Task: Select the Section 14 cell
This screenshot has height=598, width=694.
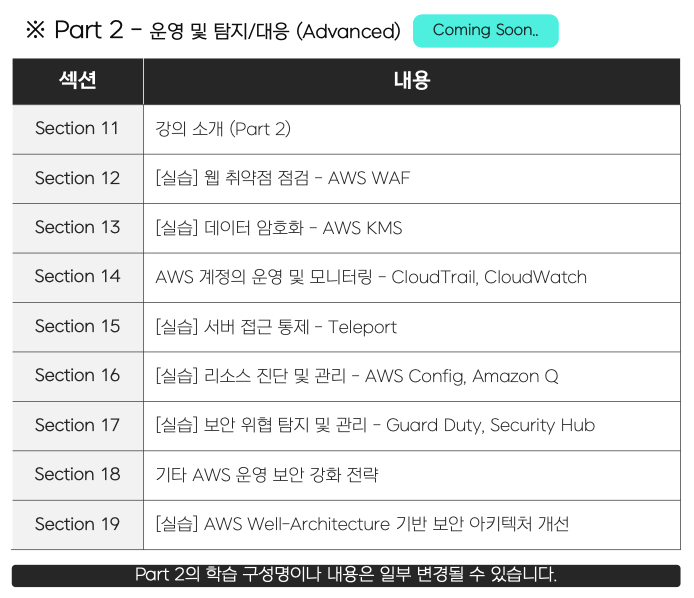Action: tap(77, 277)
